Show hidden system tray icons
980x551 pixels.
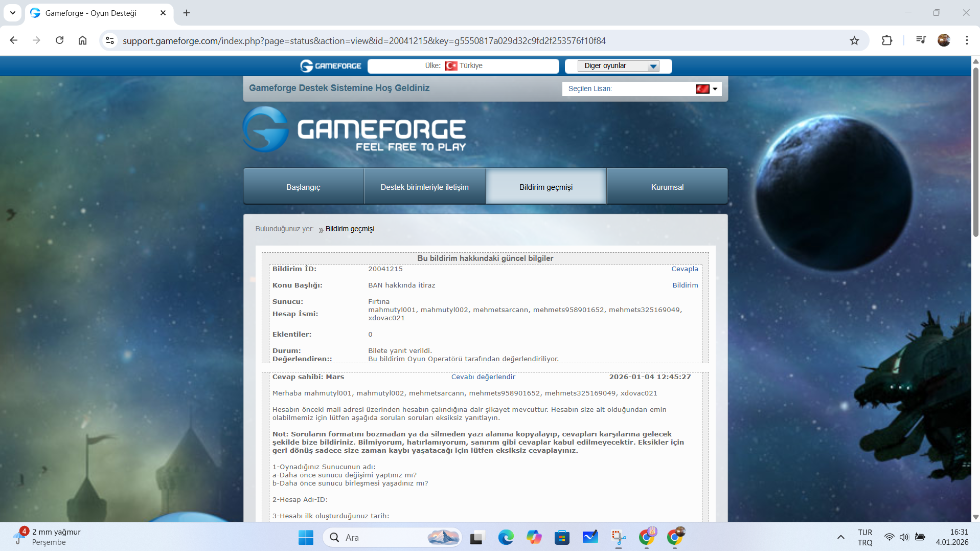tap(840, 537)
